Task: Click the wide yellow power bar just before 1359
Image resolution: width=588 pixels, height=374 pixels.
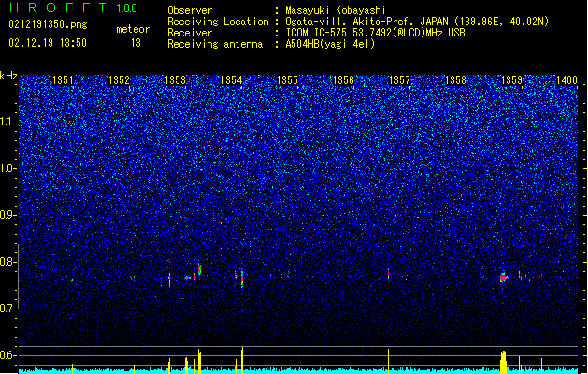Action: pos(503,362)
